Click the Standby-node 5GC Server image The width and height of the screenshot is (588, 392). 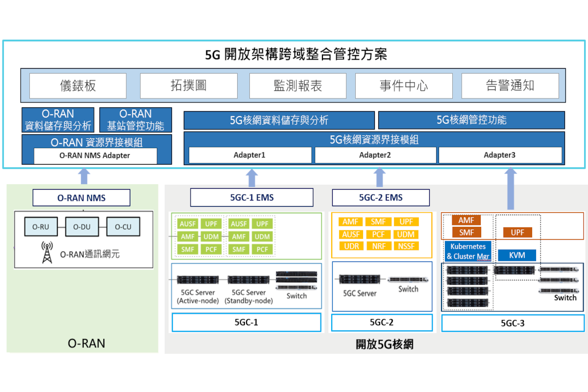[249, 280]
